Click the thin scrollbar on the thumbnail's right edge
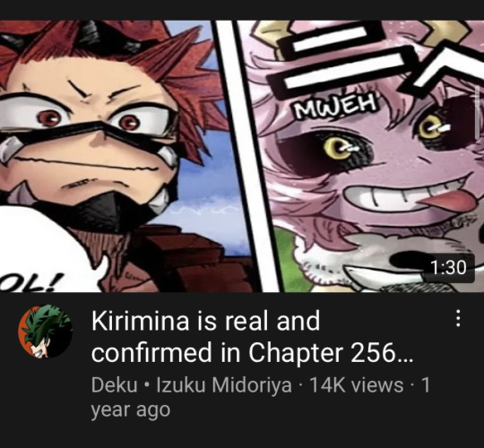Screen dimensions: 484x448 [478, 113]
